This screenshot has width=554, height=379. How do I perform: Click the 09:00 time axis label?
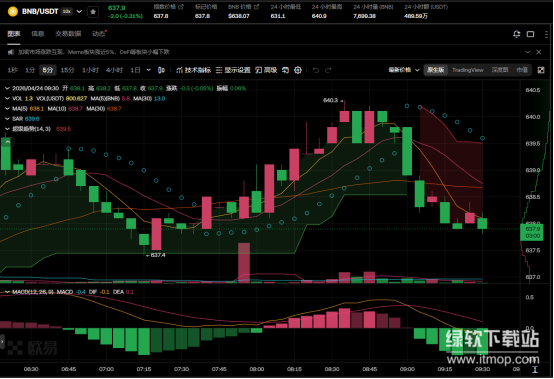407,369
